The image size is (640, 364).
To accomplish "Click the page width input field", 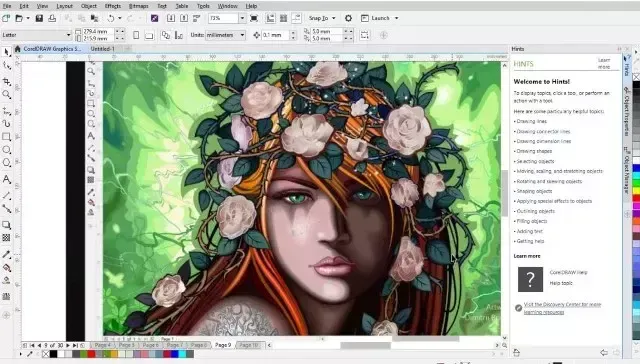I will [98, 31].
